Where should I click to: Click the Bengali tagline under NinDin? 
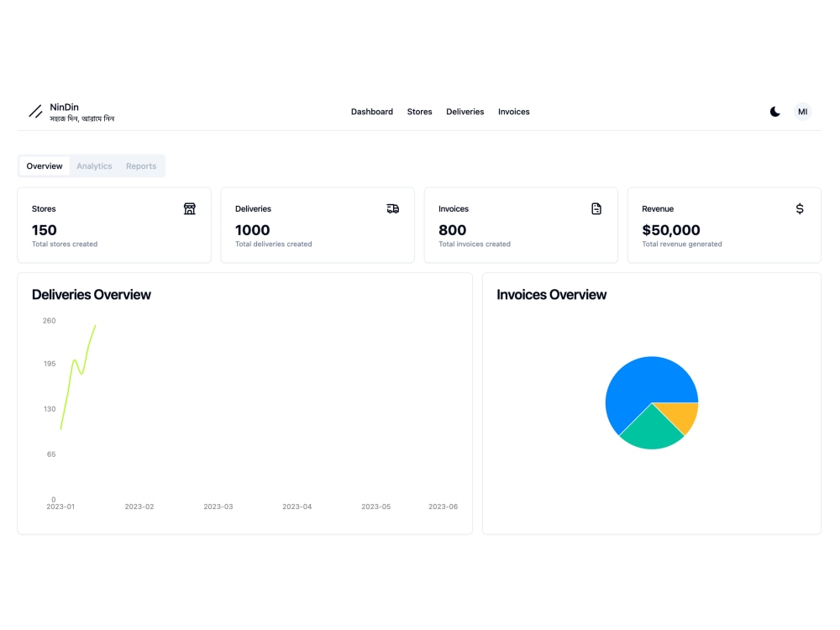(82, 118)
